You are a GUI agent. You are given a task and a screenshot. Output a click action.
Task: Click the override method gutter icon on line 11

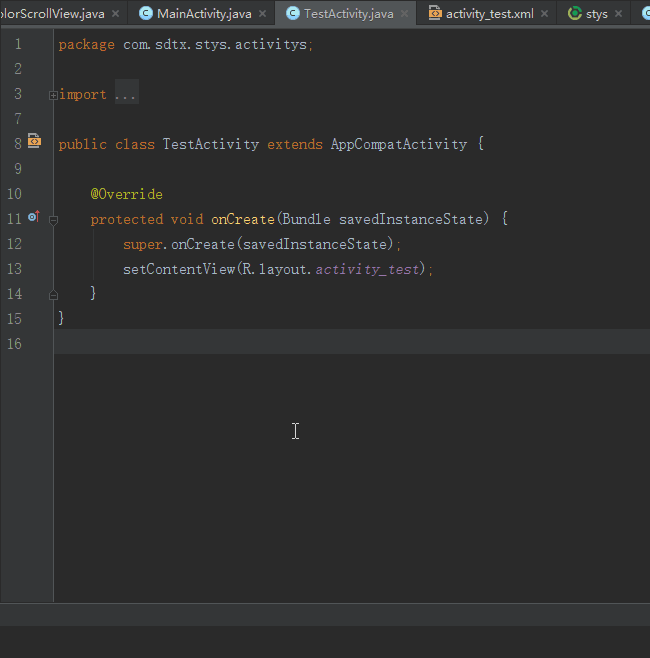[34, 217]
